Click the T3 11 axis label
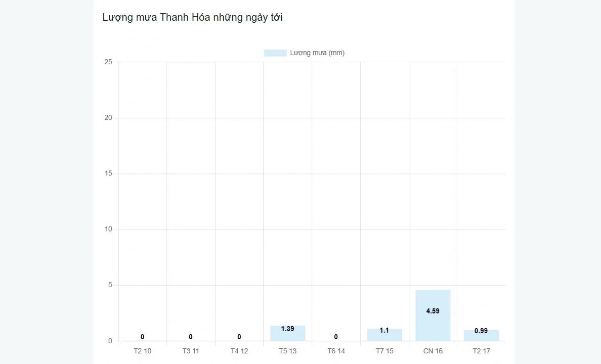 191,351
